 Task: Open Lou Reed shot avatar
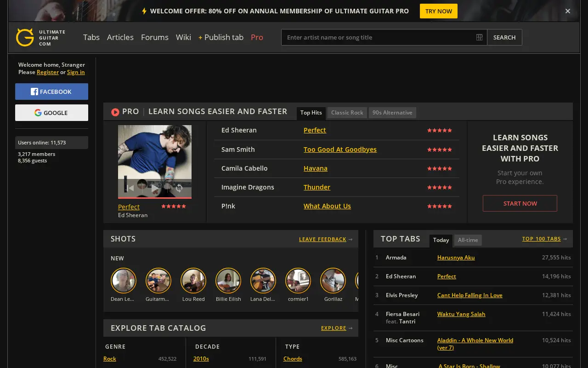click(193, 281)
